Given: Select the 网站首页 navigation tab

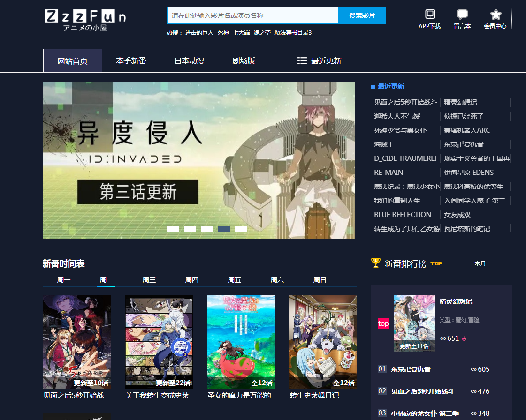Looking at the screenshot, I should (x=72, y=60).
